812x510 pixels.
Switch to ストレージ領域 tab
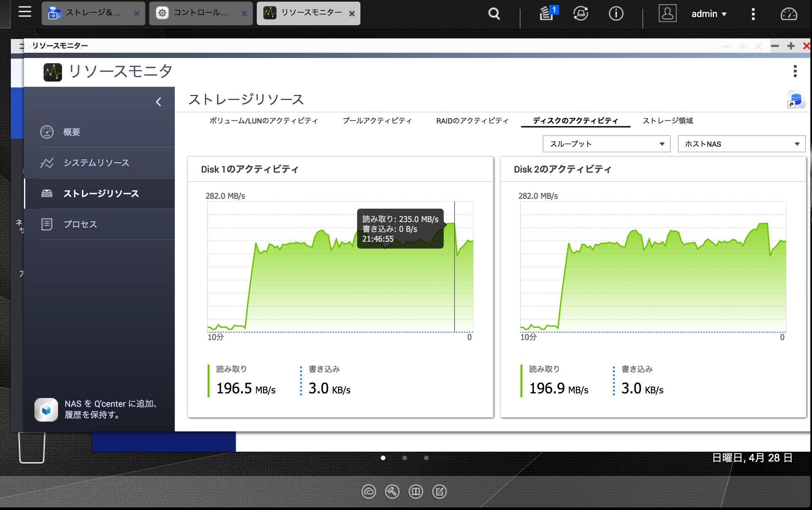(x=668, y=121)
